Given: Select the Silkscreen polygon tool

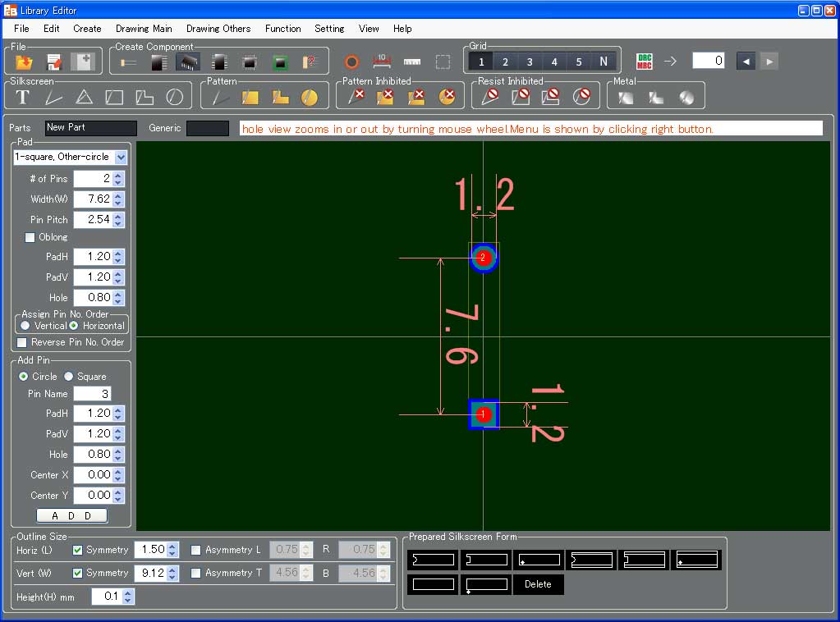Looking at the screenshot, I should [x=145, y=98].
